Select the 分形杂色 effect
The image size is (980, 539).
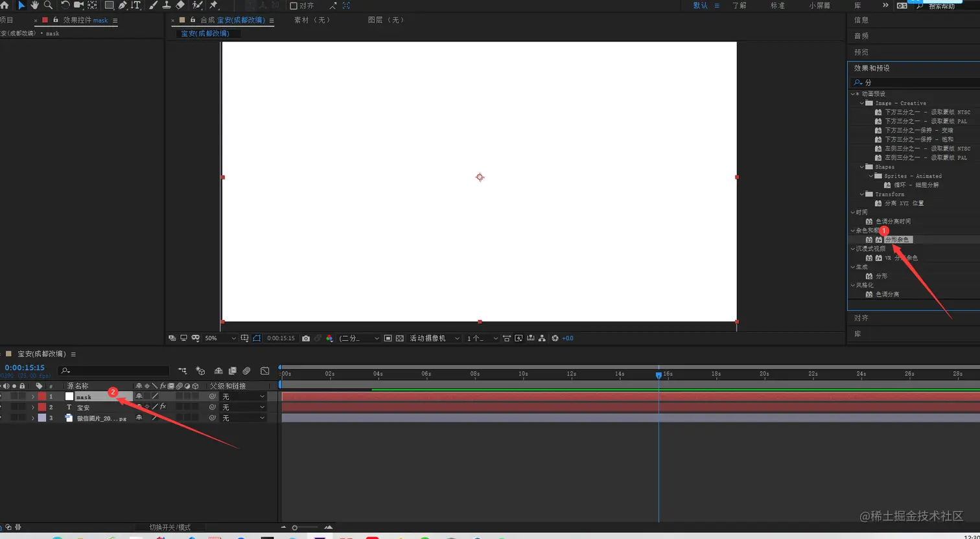[x=898, y=240]
